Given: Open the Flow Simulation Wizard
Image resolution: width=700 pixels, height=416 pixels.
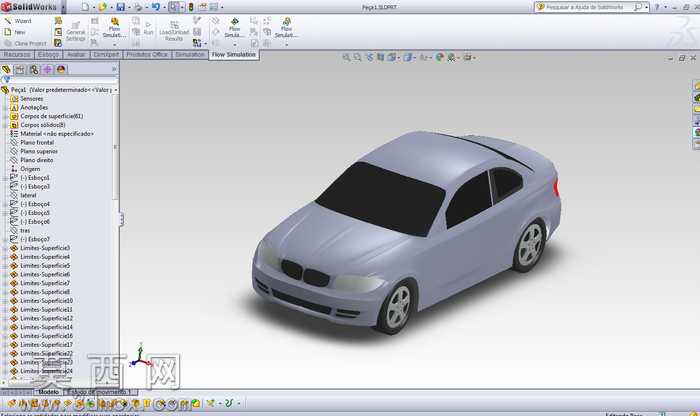Looking at the screenshot, I should pyautogui.click(x=18, y=21).
